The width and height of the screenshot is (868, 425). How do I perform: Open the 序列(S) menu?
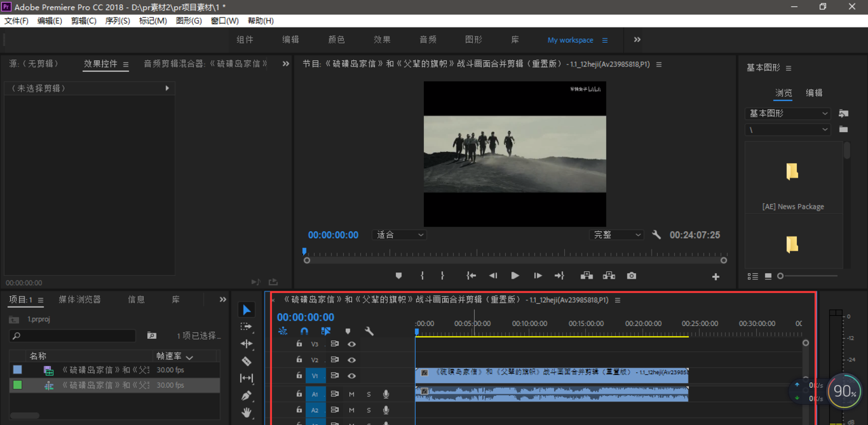click(117, 21)
